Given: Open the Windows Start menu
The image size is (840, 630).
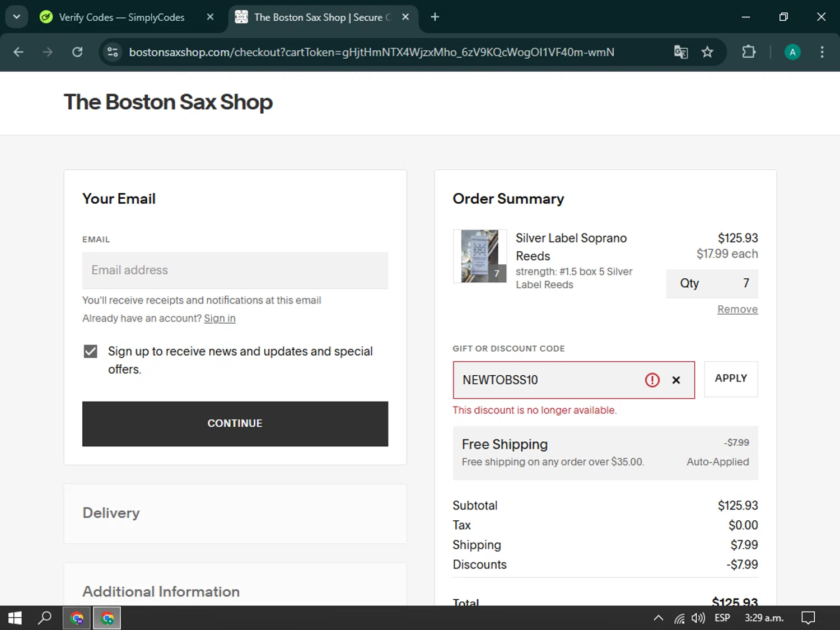Looking at the screenshot, I should click(x=15, y=618).
